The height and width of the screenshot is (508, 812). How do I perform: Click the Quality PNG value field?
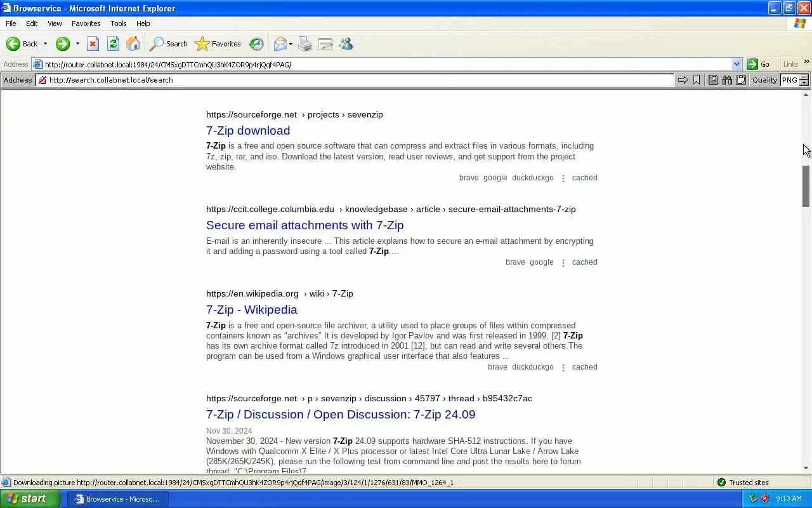(x=790, y=80)
